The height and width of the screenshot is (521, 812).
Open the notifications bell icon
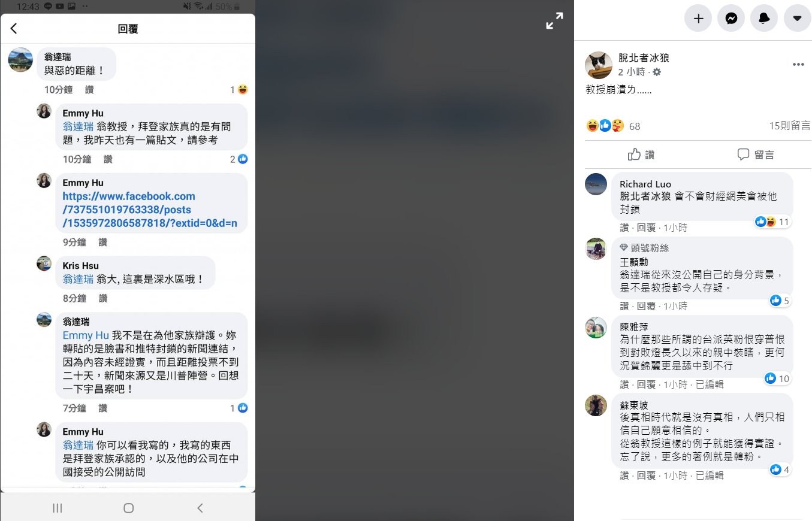(x=764, y=19)
